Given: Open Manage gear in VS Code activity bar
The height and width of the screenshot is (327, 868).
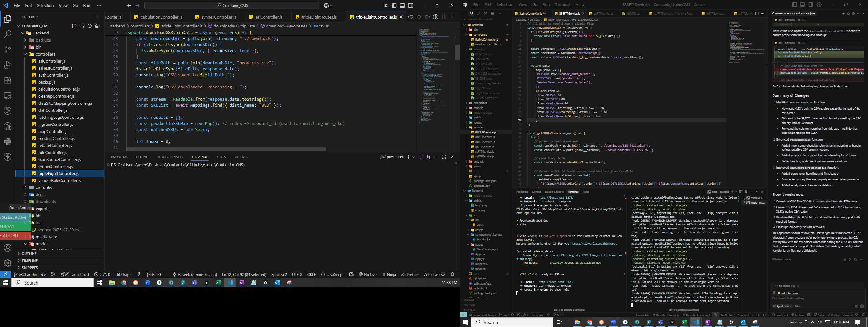Looking at the screenshot, I should pyautogui.click(x=7, y=263).
